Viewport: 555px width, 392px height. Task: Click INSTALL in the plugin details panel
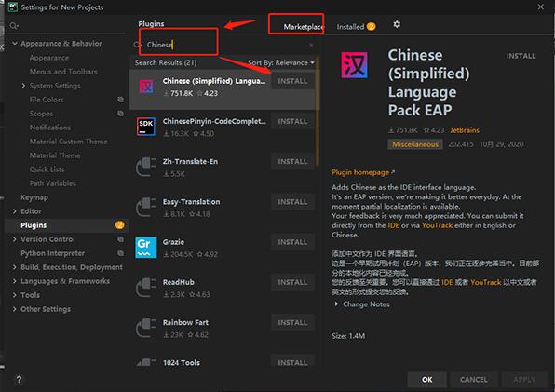coord(521,56)
